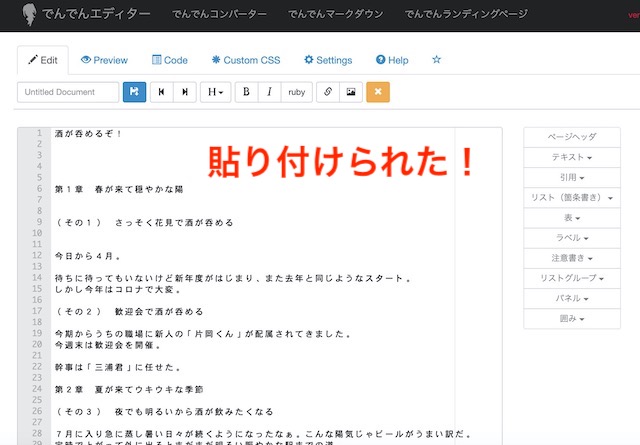The height and width of the screenshot is (445, 640).
Task: Insert ruby annotation with ruby button
Action: (297, 91)
